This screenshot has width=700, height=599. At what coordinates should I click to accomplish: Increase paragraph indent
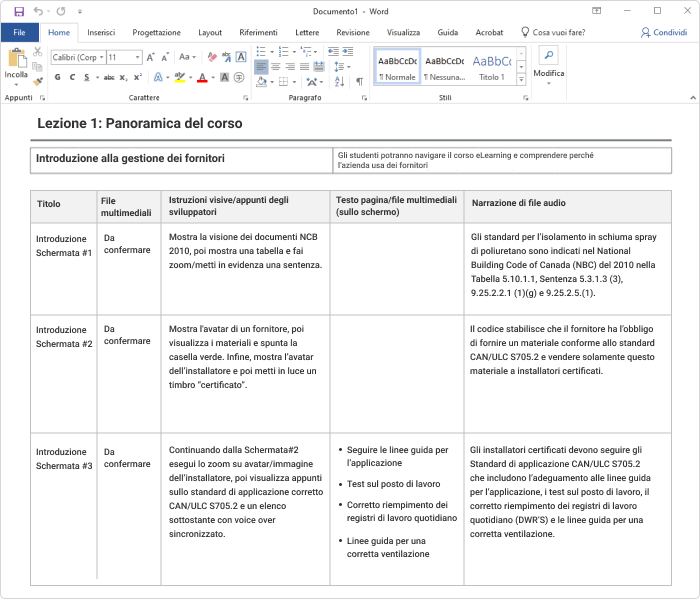coord(348,52)
